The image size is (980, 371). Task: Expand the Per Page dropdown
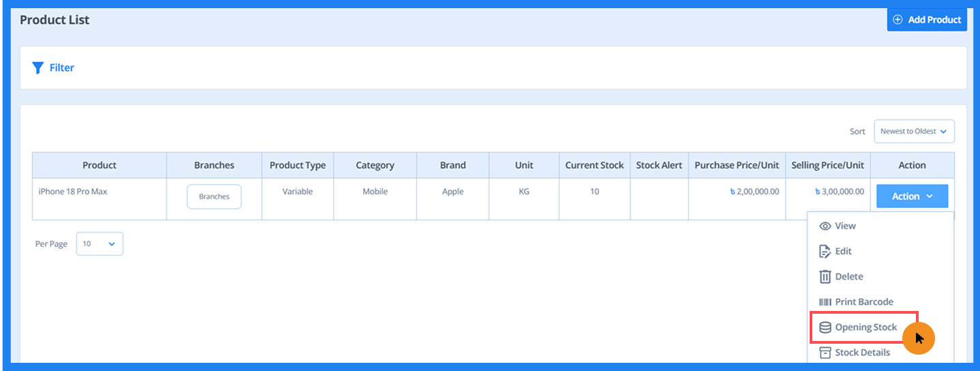pyautogui.click(x=99, y=243)
